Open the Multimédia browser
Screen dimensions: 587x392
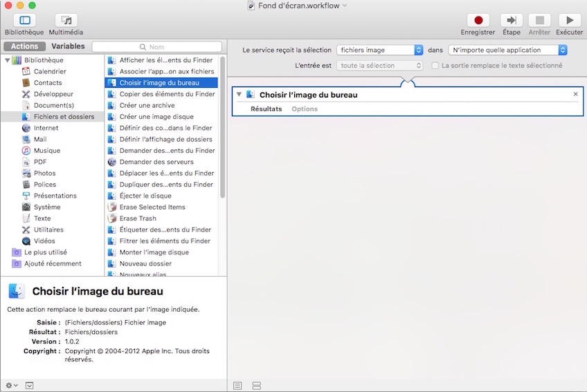[66, 20]
